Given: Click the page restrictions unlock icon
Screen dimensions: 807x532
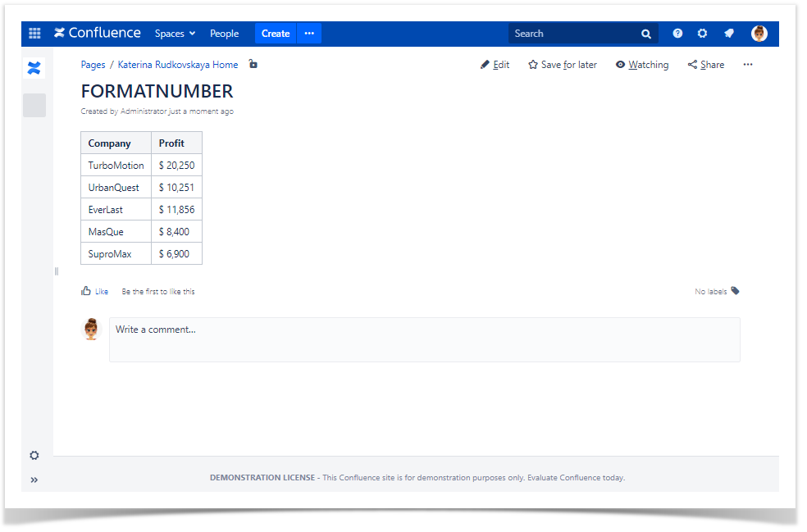Looking at the screenshot, I should tap(253, 64).
